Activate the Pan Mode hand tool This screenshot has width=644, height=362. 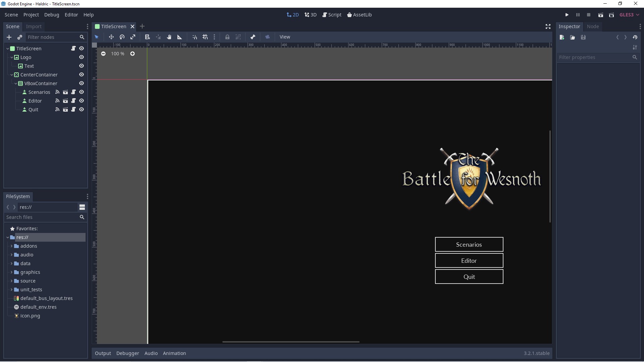(169, 37)
